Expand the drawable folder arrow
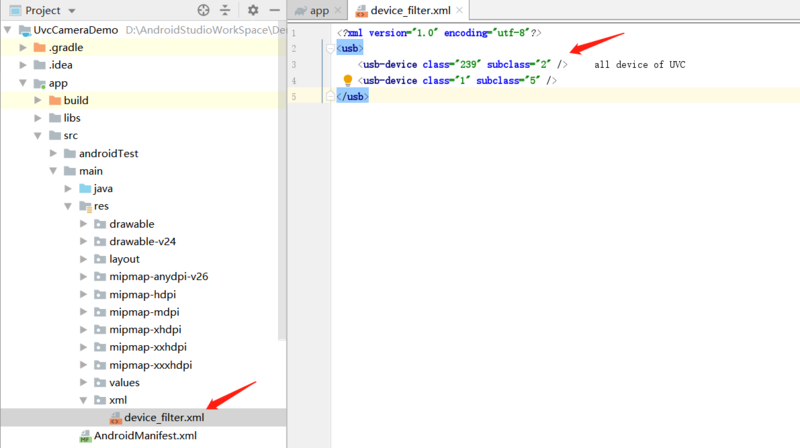800x448 pixels. tap(83, 223)
